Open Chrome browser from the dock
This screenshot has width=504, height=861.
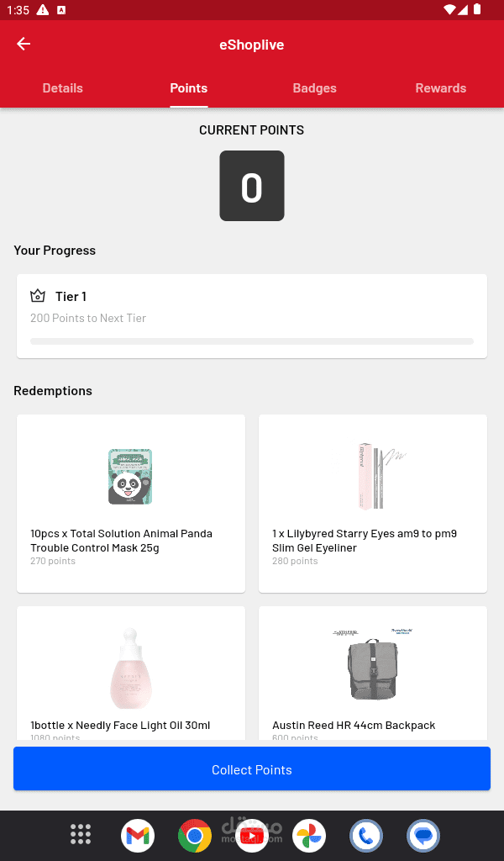pyautogui.click(x=195, y=836)
